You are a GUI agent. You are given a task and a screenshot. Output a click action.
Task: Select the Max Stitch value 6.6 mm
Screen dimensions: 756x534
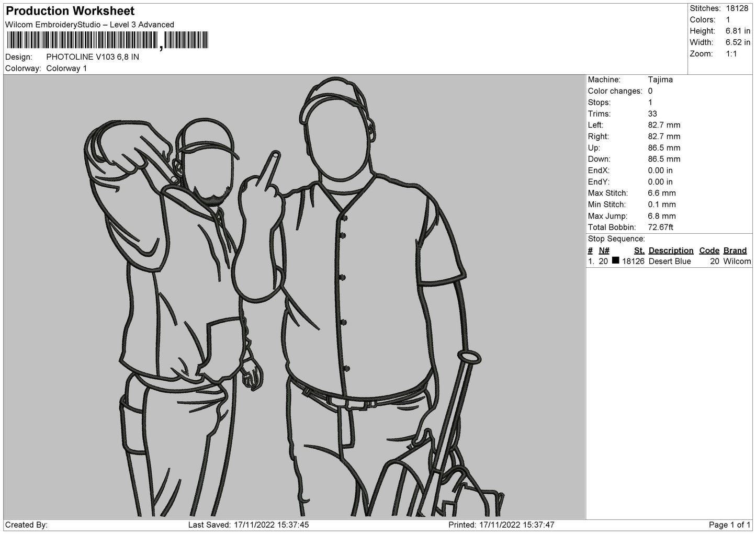662,193
